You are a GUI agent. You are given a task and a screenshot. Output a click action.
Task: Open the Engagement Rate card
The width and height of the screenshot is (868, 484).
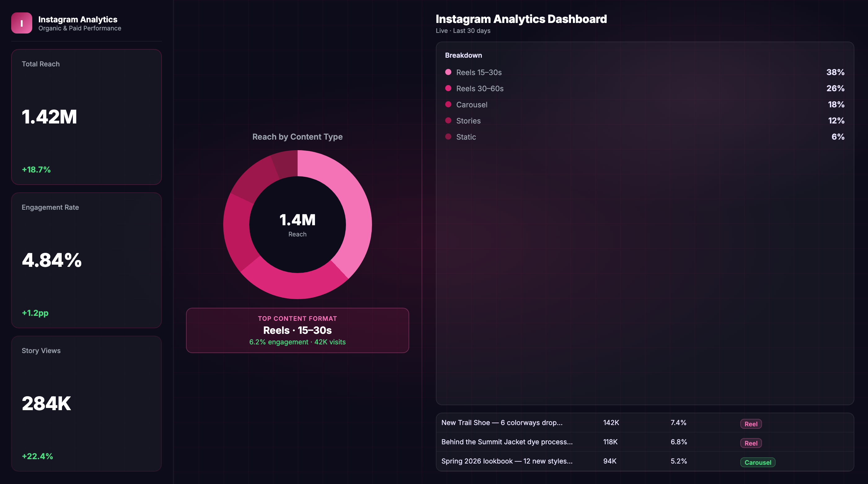click(x=86, y=260)
